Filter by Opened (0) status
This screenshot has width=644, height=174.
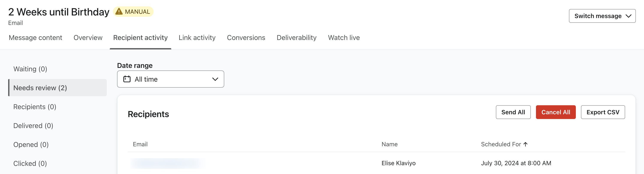pyautogui.click(x=31, y=144)
